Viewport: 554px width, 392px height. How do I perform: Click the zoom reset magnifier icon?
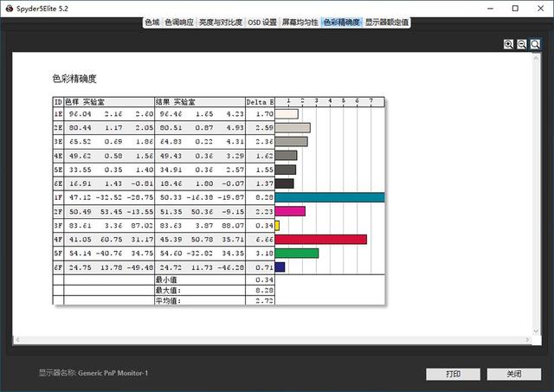535,44
